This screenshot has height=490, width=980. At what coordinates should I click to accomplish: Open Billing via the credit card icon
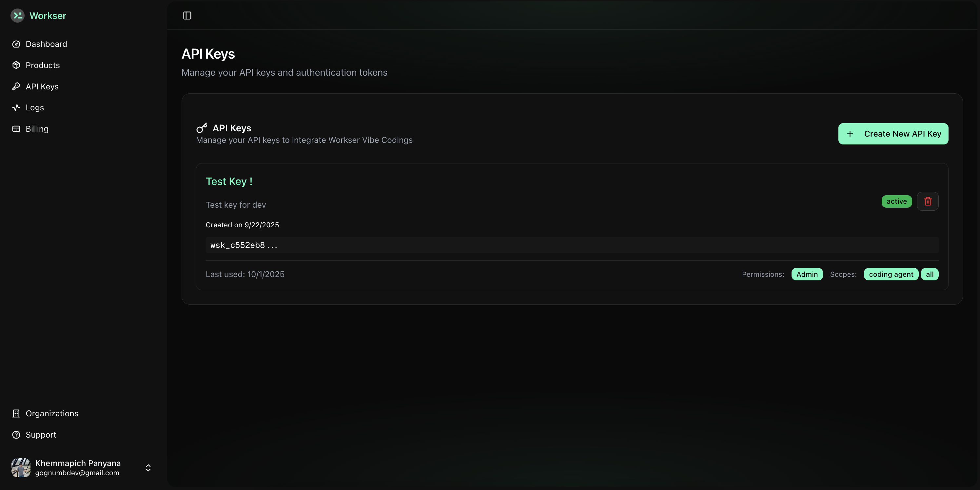[x=16, y=128]
